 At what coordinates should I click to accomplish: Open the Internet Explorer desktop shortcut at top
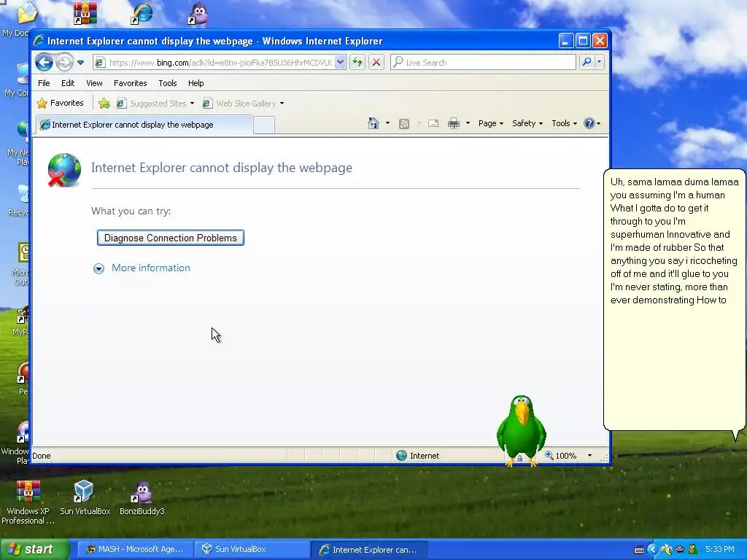click(142, 13)
